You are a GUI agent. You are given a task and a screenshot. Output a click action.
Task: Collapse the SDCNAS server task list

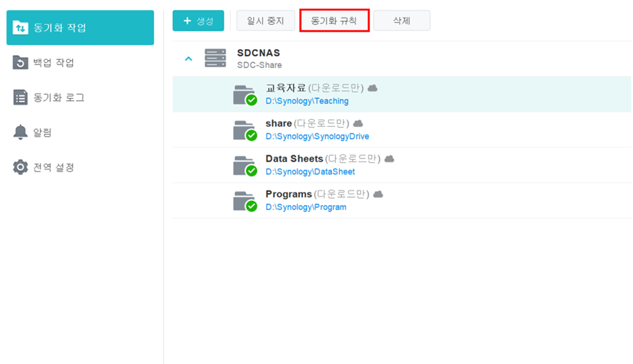[189, 59]
